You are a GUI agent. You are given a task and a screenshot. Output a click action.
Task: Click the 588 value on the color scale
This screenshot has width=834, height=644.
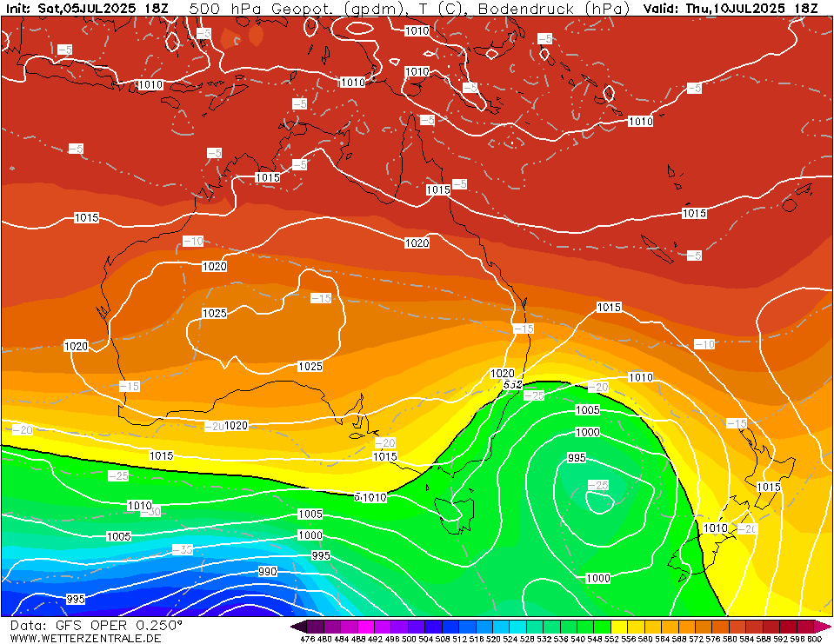pos(764,639)
